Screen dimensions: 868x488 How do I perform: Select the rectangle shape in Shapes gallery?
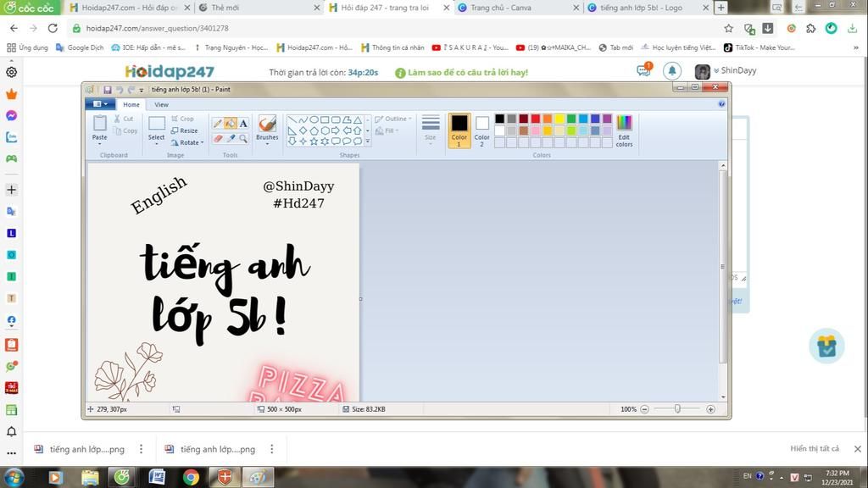click(325, 119)
